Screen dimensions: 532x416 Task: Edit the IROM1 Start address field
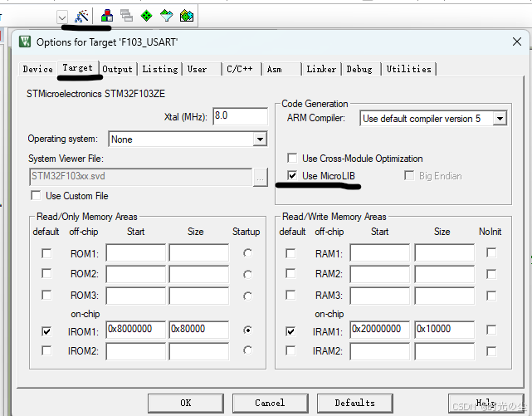coord(136,330)
